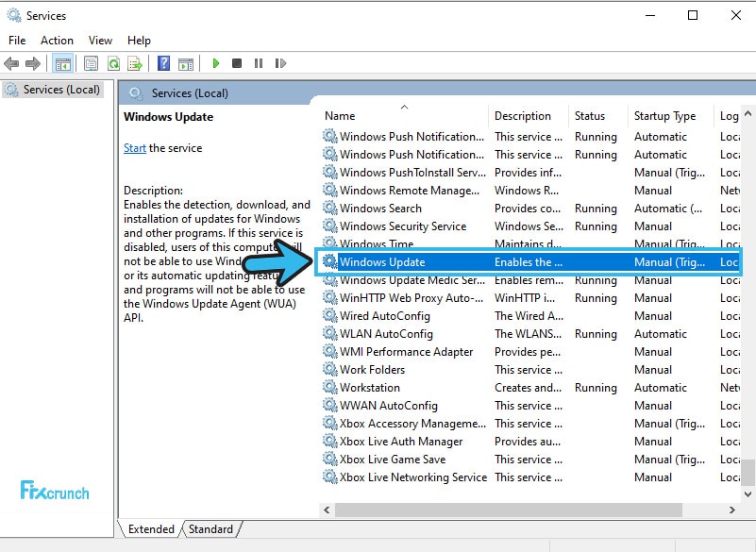Click the green Start Service icon
The image size is (756, 552).
point(216,63)
